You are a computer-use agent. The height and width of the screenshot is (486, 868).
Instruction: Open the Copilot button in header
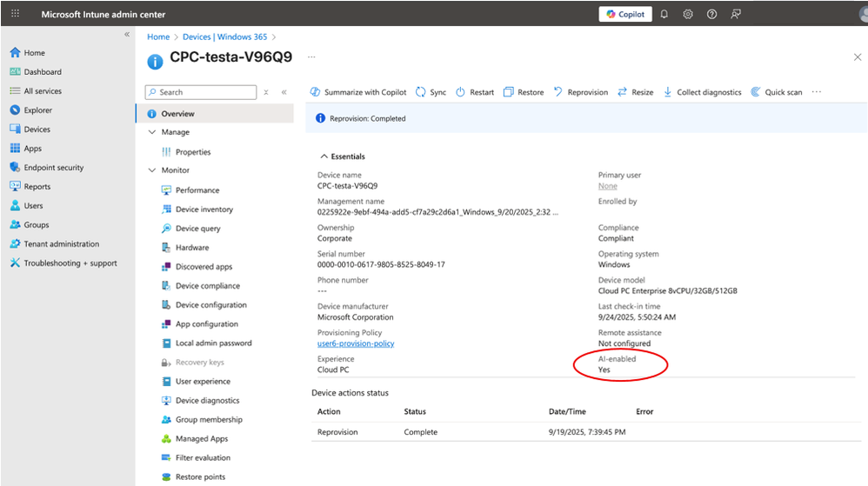pos(625,14)
